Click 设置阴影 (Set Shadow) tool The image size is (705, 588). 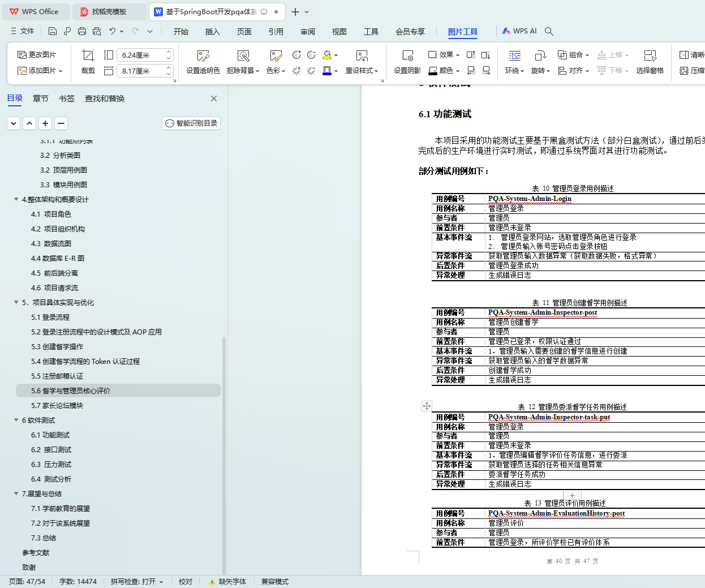(x=407, y=62)
